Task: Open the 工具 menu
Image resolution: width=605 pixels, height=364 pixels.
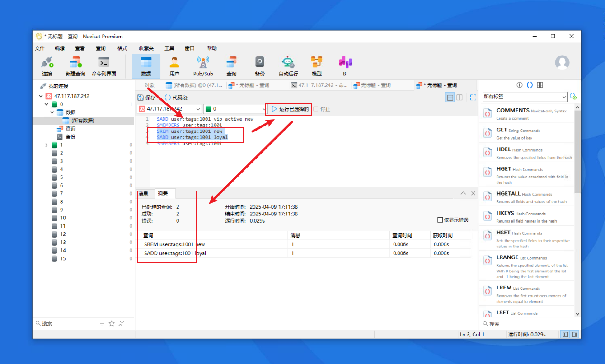Action: click(169, 48)
